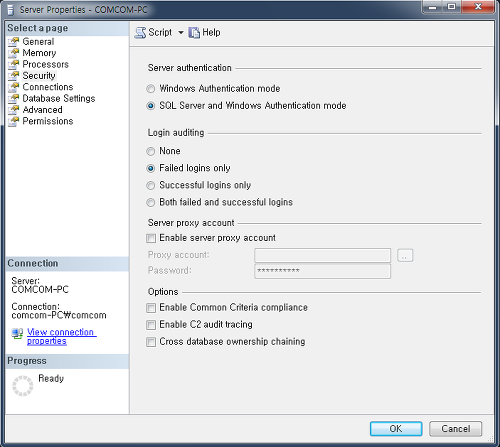This screenshot has height=447, width=500.
Task: Click the Cancel button
Action: coord(456,429)
